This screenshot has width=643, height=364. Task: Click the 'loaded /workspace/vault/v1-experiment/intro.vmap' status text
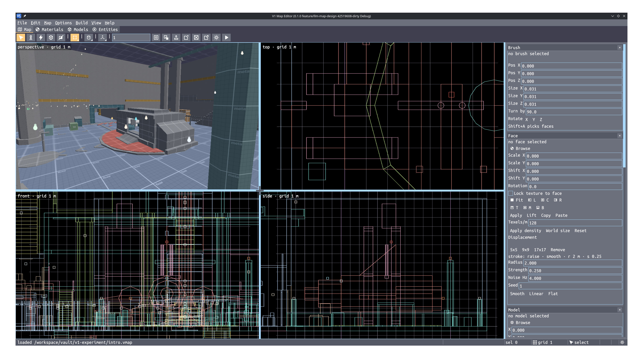[75, 342]
